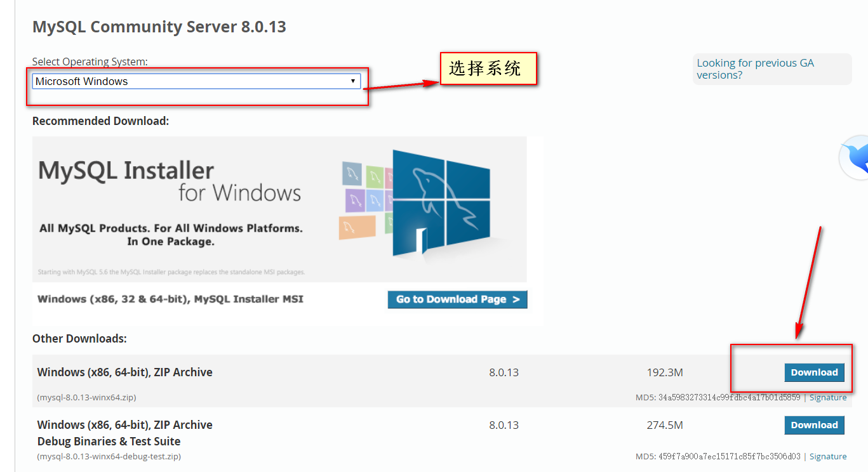Click the Recommended Download label
This screenshot has height=472, width=868.
coord(101,121)
